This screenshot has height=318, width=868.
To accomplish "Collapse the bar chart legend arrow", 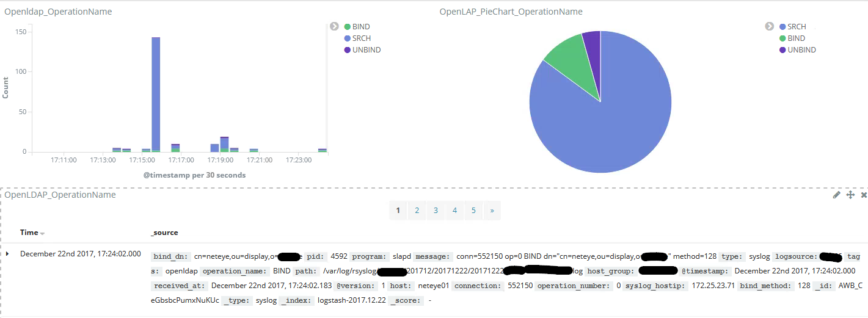I will click(334, 26).
